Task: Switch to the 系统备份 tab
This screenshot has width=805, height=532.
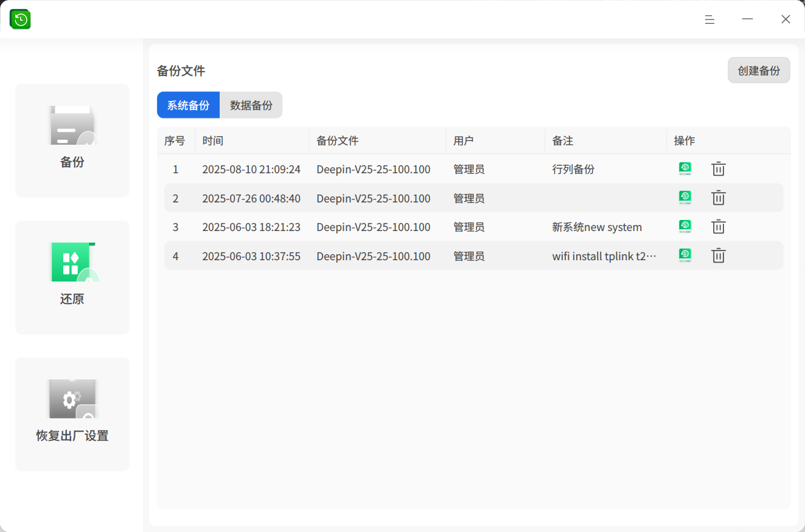Action: point(189,105)
